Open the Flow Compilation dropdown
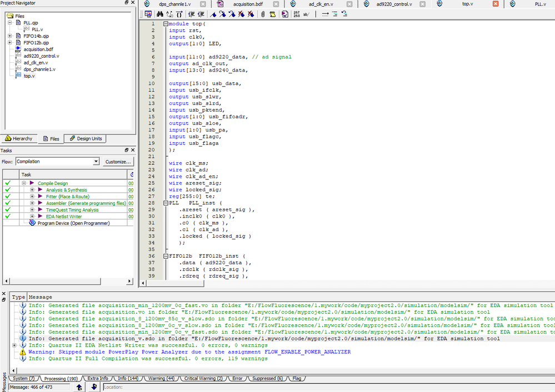555x392 pixels. click(96, 162)
